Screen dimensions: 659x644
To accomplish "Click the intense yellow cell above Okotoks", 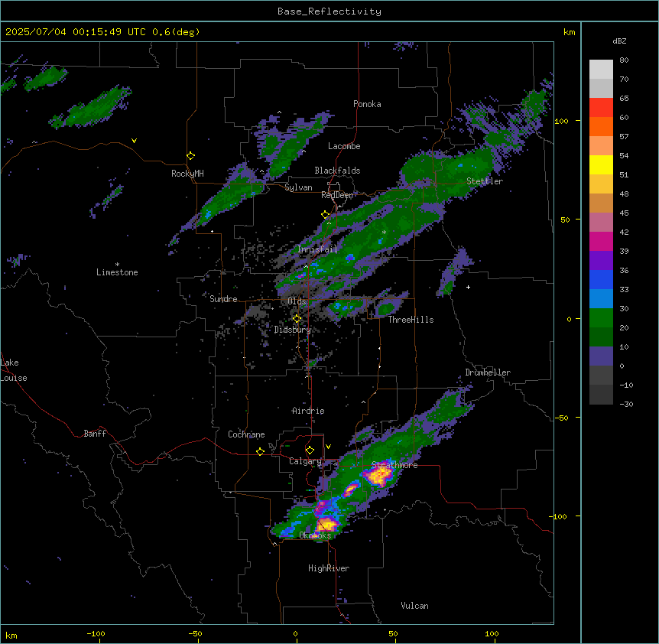I will pos(326,524).
